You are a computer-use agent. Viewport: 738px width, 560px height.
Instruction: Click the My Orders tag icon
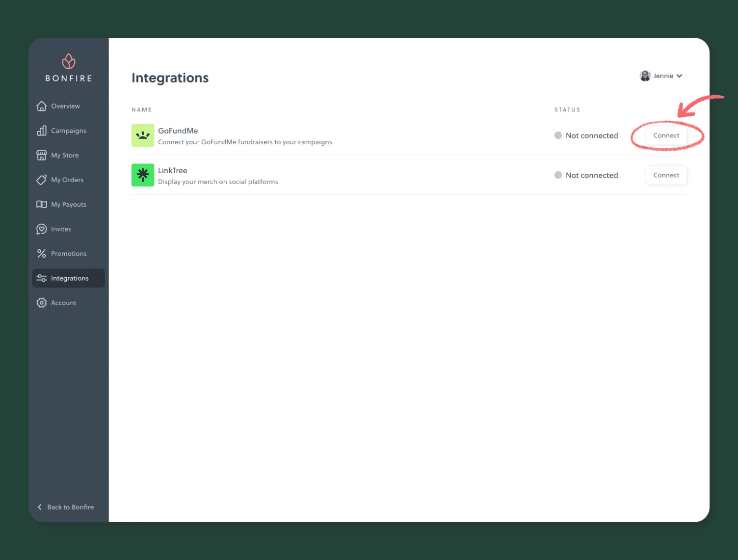[42, 180]
